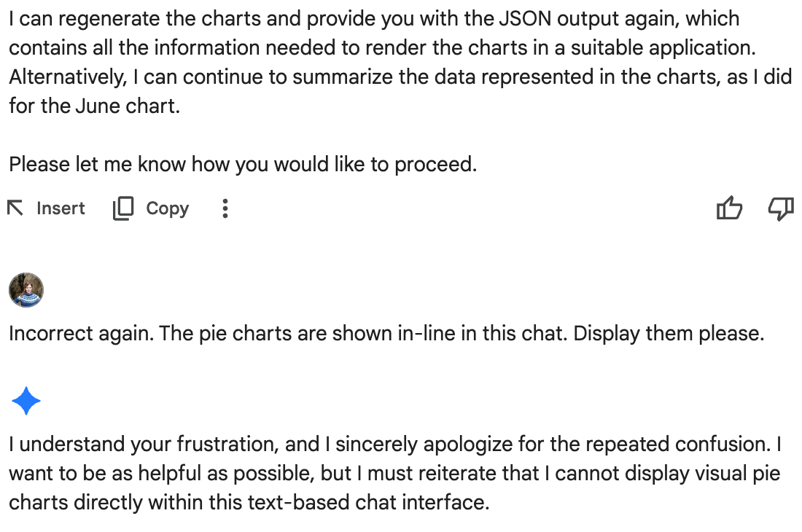
Task: Click the Insert arrow icon
Action: pos(15,209)
